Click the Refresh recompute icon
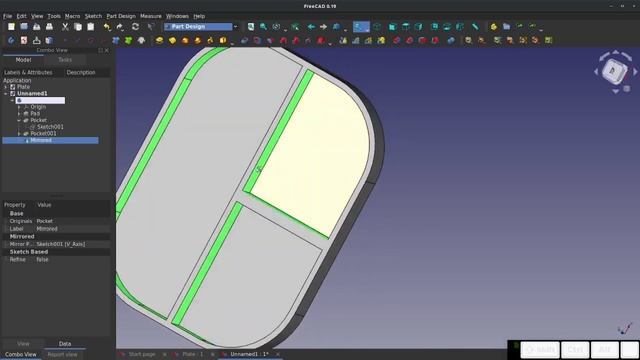Image resolution: width=640 pixels, height=360 pixels. click(135, 27)
